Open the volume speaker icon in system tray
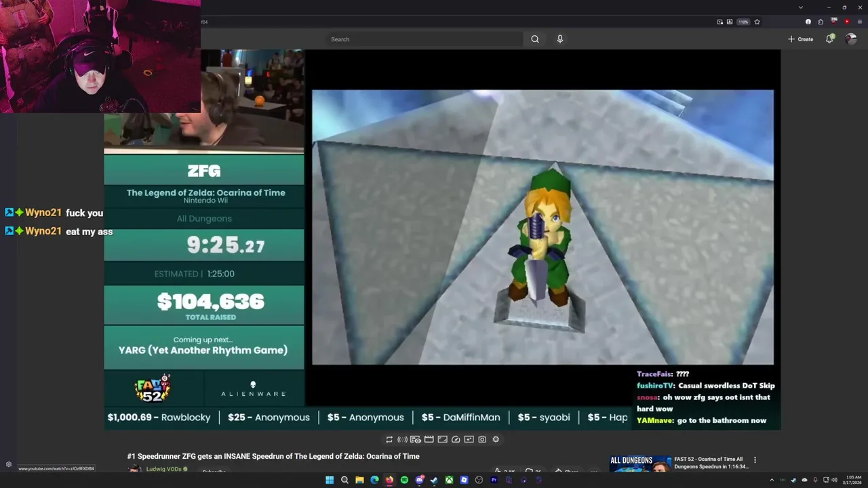 coord(834,480)
